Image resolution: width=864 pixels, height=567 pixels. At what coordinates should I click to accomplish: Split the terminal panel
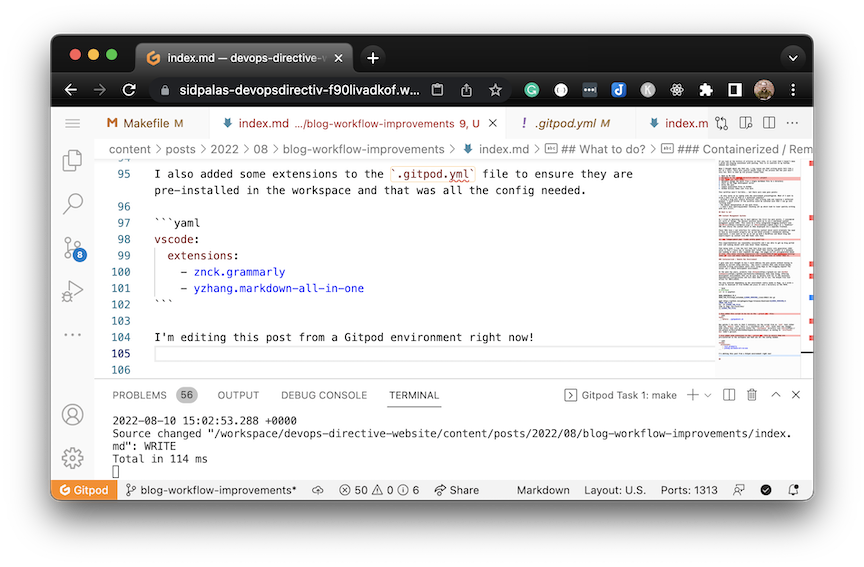coord(728,395)
